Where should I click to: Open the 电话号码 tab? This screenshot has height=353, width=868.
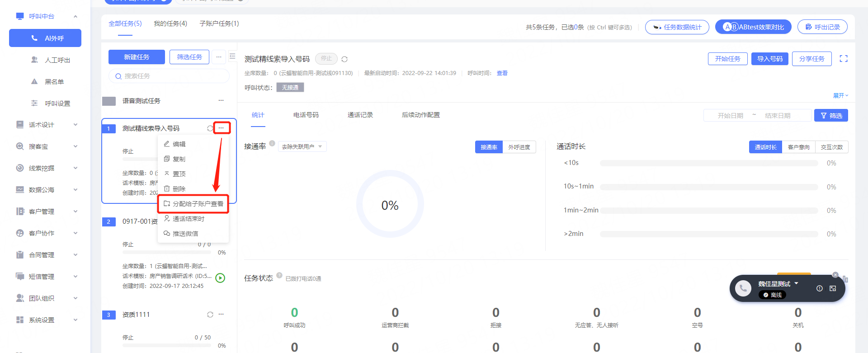coord(306,115)
